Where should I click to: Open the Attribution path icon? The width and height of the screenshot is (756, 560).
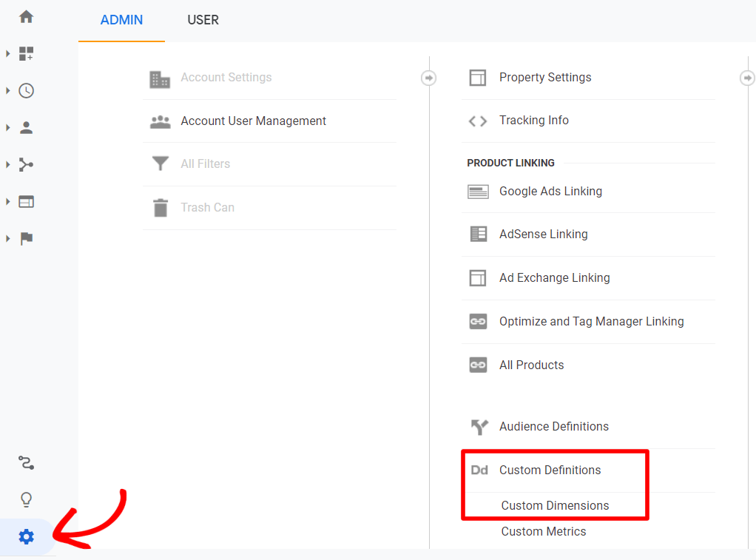pos(26,463)
